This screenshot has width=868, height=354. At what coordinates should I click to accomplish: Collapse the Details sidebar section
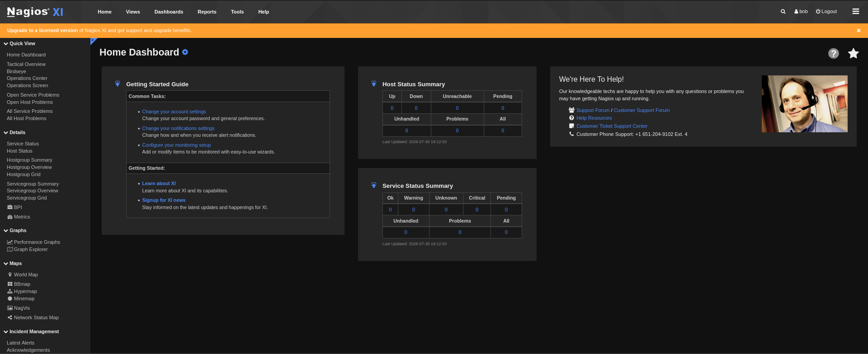[x=14, y=133]
